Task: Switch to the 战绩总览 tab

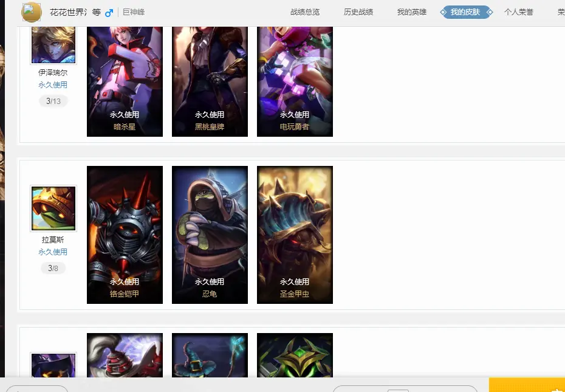Action: coord(305,12)
